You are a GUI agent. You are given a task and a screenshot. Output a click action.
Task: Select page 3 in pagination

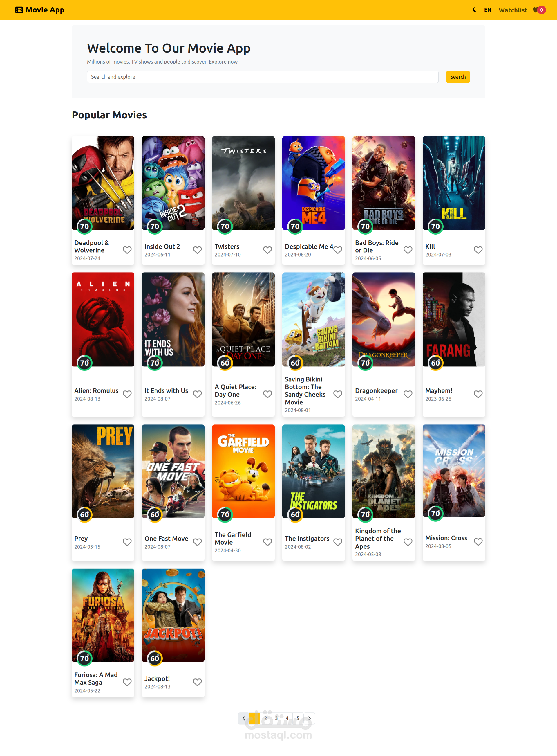(276, 718)
